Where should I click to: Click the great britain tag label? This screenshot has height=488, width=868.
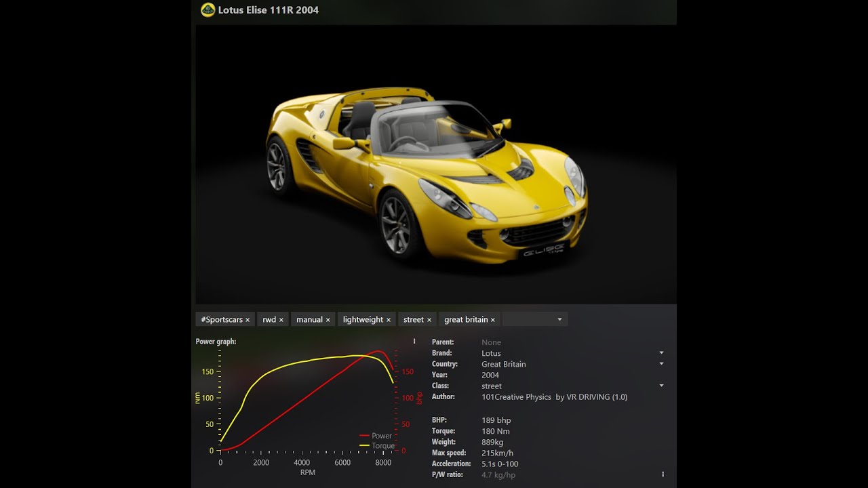(466, 319)
